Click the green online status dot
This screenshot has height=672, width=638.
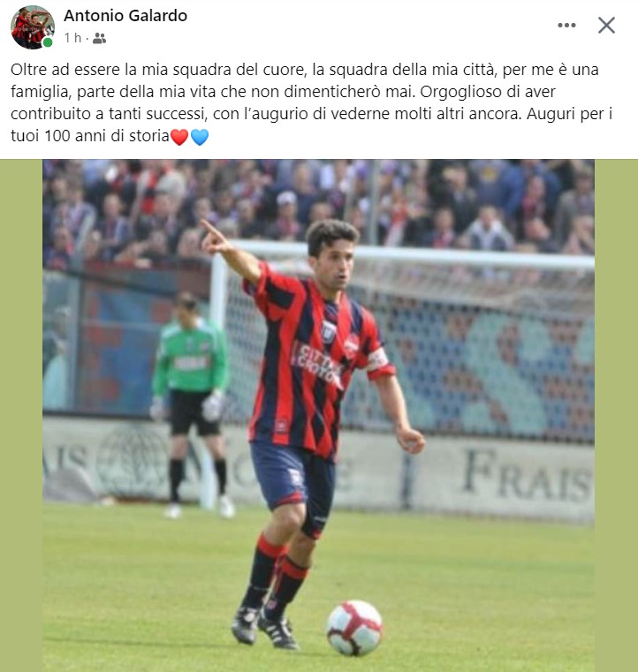click(48, 42)
